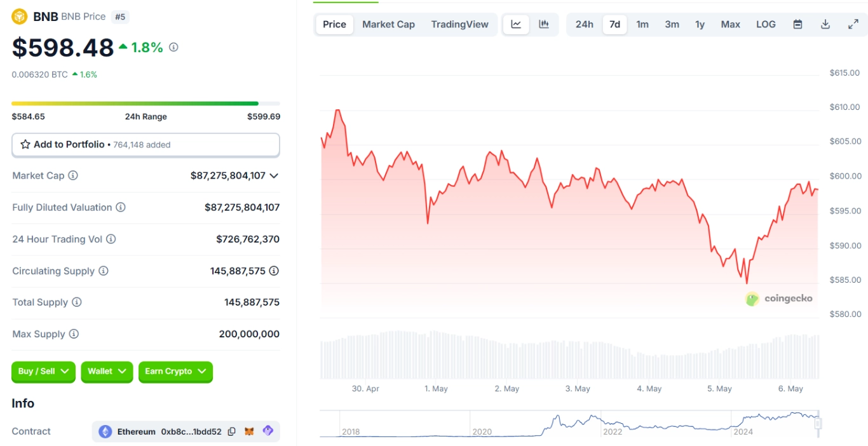Screen dimensions: 868x446
Task: Click the purple diamond icon beside MetaMask
Action: coord(268,431)
